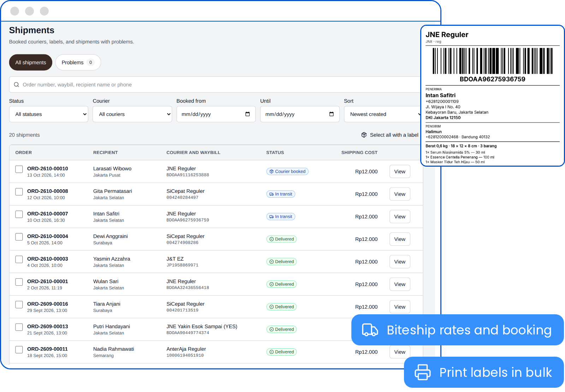
Task: Click the SHIPPING COST column header
Action: (x=359, y=153)
